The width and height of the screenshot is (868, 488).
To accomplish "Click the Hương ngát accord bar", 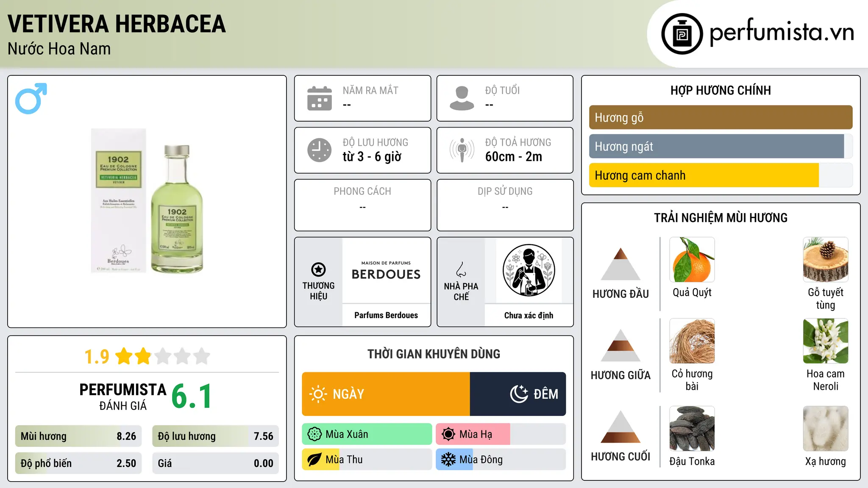I will tap(721, 146).
